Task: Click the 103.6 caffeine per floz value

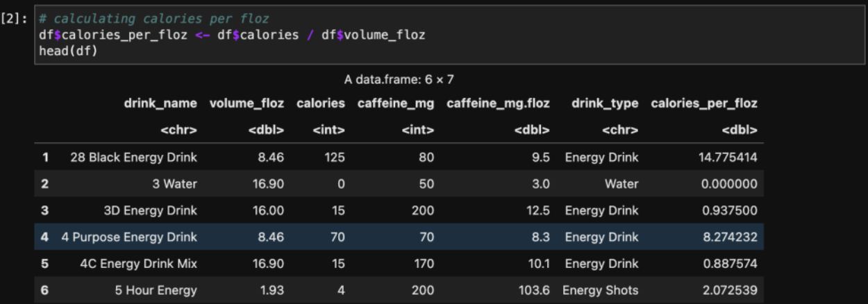Action: coord(534,291)
